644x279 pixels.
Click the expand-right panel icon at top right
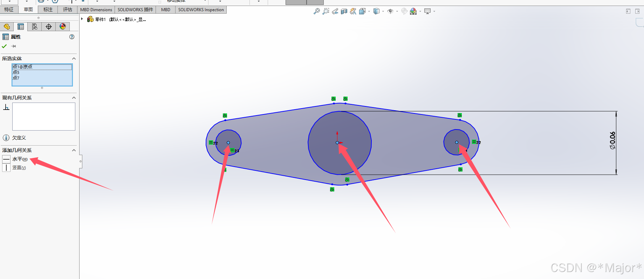(x=637, y=11)
